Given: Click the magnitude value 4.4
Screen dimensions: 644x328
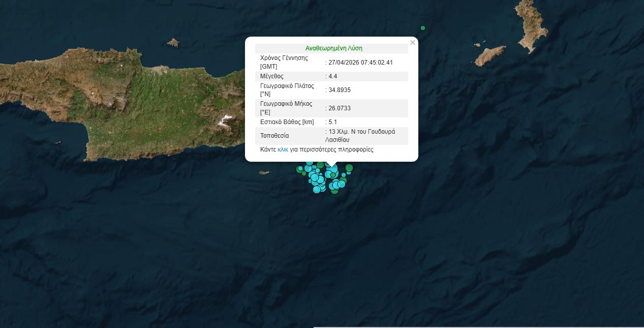Looking at the screenshot, I should point(333,76).
